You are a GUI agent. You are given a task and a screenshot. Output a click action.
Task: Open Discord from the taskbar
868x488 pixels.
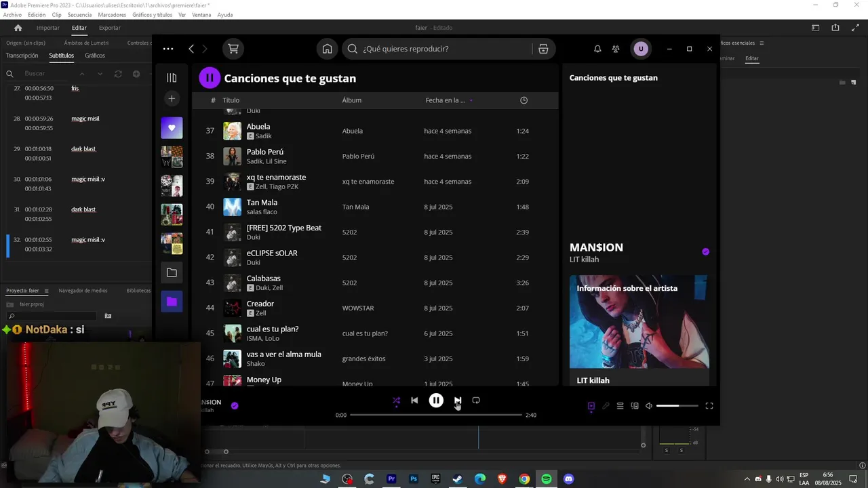(x=569, y=479)
